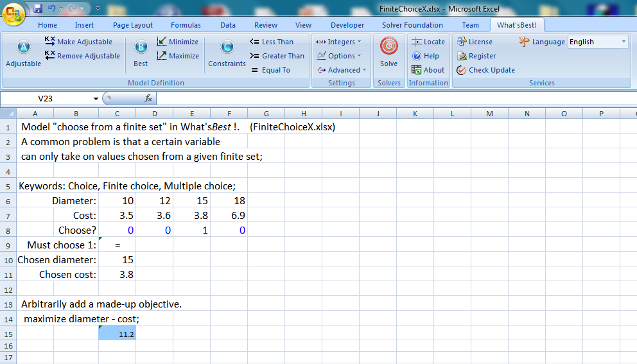637x364 pixels.
Task: Open the View tab
Action: [303, 25]
